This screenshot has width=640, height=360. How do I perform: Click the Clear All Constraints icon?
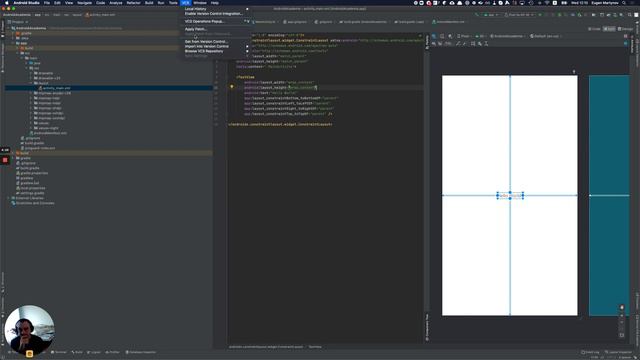point(458,43)
